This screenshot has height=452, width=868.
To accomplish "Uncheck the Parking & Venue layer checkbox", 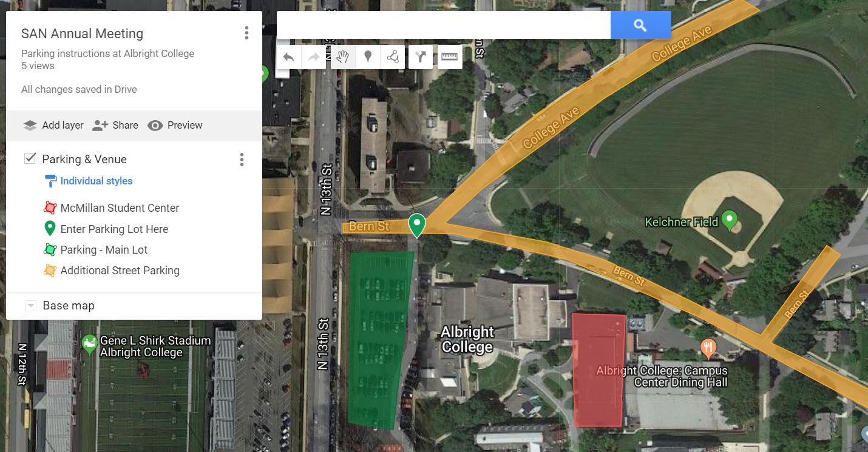I will click(x=29, y=159).
